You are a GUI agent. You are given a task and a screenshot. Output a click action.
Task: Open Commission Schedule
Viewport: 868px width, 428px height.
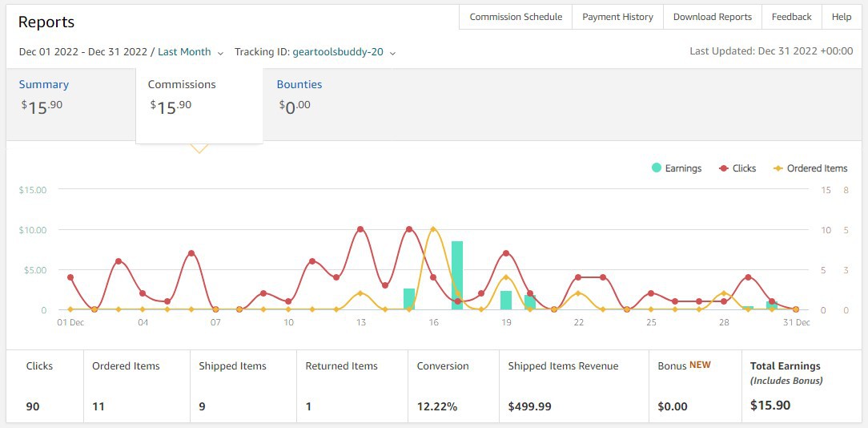[x=516, y=17]
